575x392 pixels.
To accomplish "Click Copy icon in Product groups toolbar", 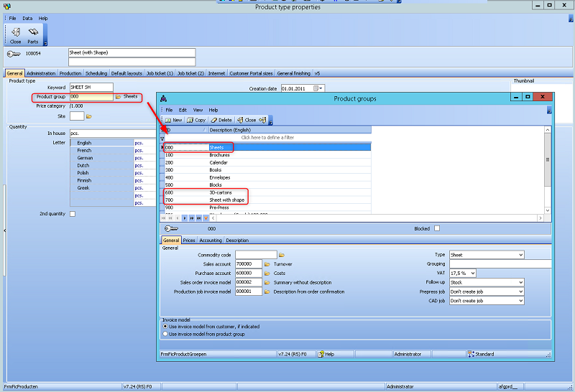I will point(190,120).
